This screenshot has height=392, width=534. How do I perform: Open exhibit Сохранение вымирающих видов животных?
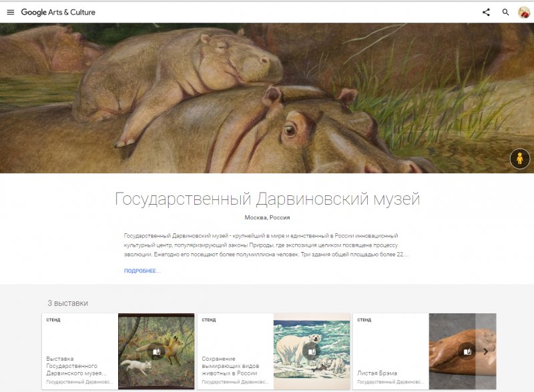(x=232, y=366)
